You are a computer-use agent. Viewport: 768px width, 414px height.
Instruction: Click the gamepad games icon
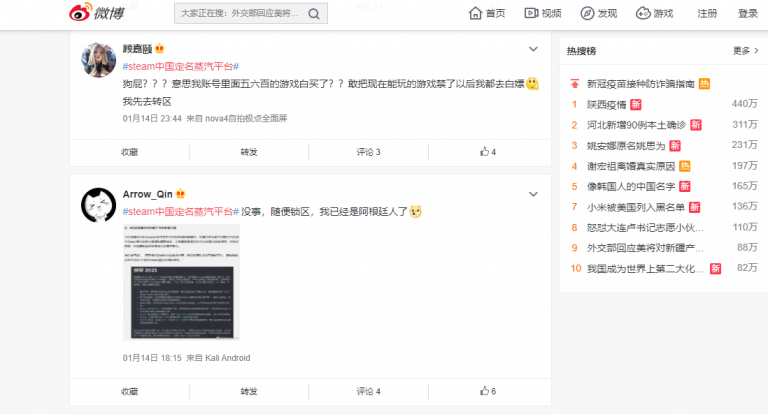(643, 13)
